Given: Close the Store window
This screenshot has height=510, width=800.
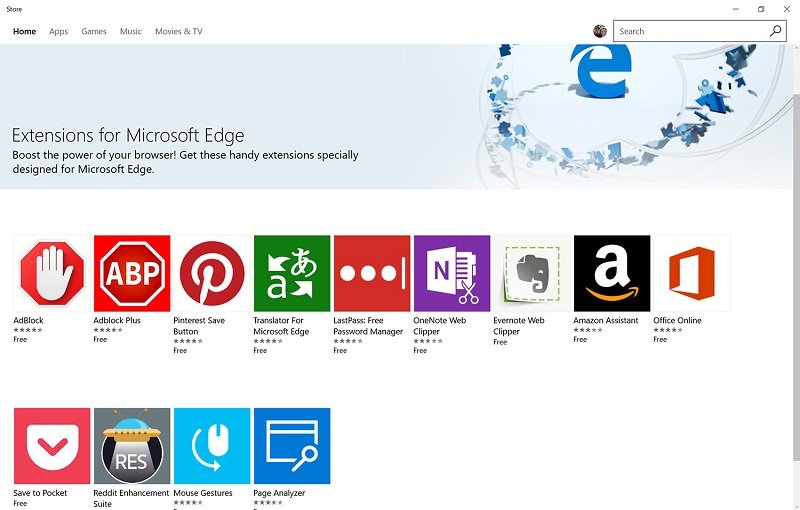Looking at the screenshot, I should point(787,9).
